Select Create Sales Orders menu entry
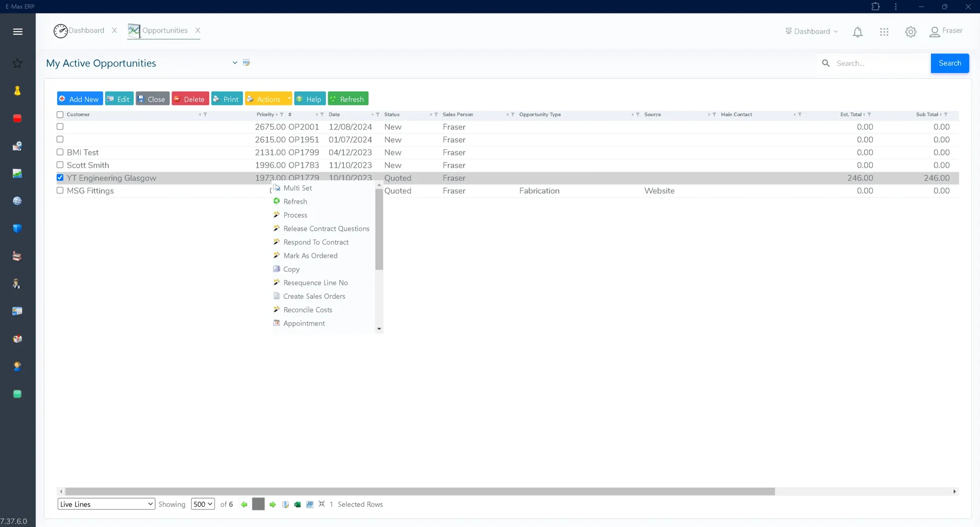 pyautogui.click(x=314, y=296)
